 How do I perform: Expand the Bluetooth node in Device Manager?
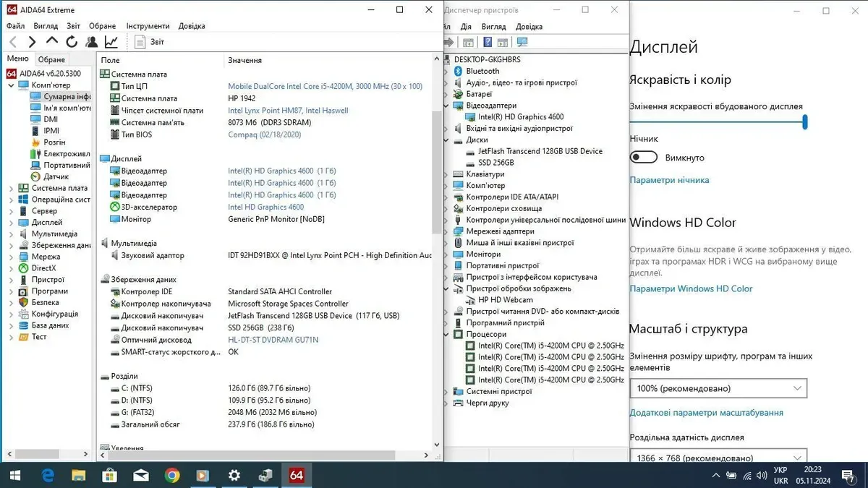pyautogui.click(x=447, y=72)
